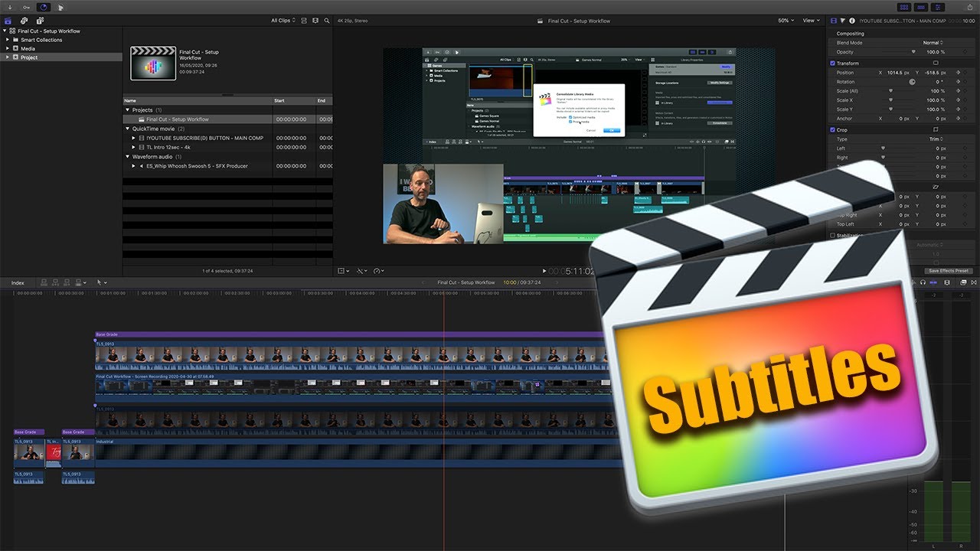This screenshot has width=980, height=551.
Task: Open the retime speedometer menu
Action: tap(379, 270)
